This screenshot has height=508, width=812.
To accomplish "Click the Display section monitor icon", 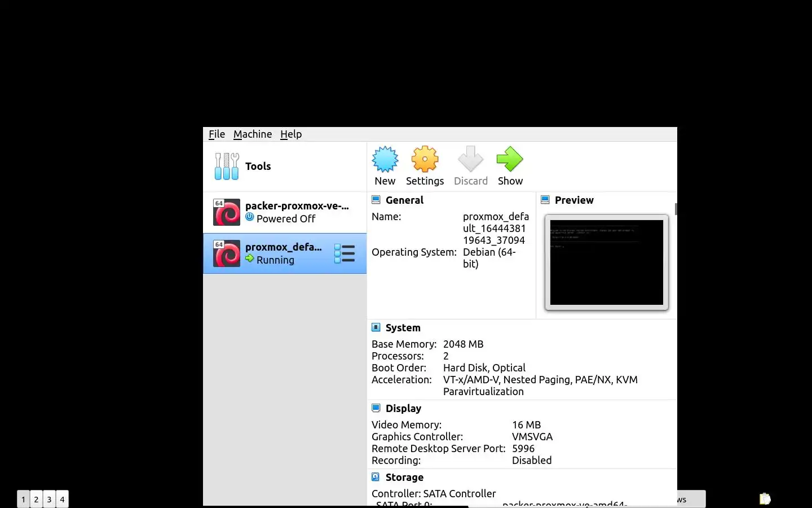I will pos(376,408).
